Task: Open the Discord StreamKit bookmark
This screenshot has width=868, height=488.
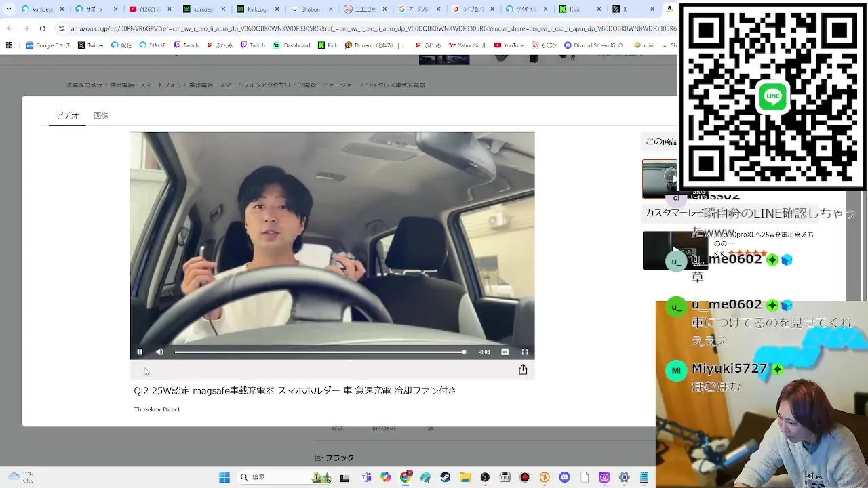Action: coord(595,45)
